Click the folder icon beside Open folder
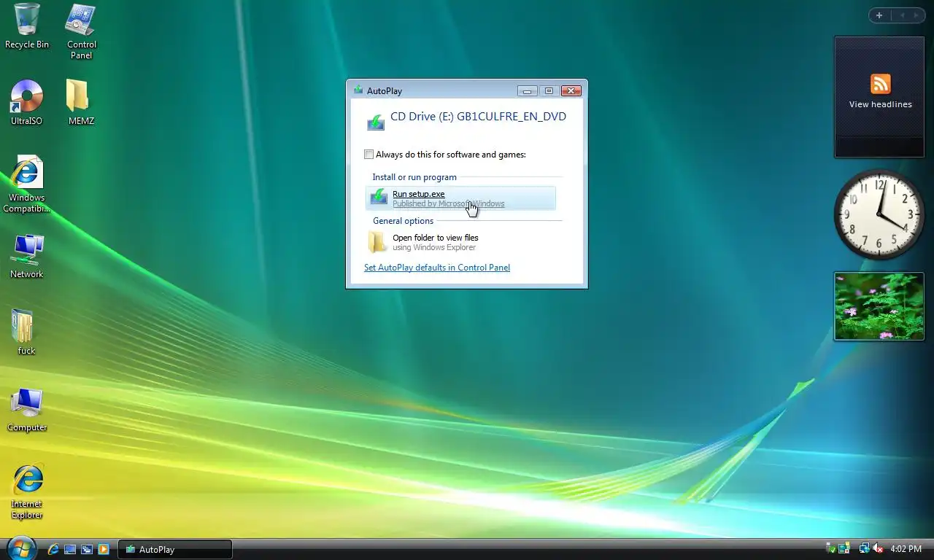The height and width of the screenshot is (560, 934). (378, 241)
